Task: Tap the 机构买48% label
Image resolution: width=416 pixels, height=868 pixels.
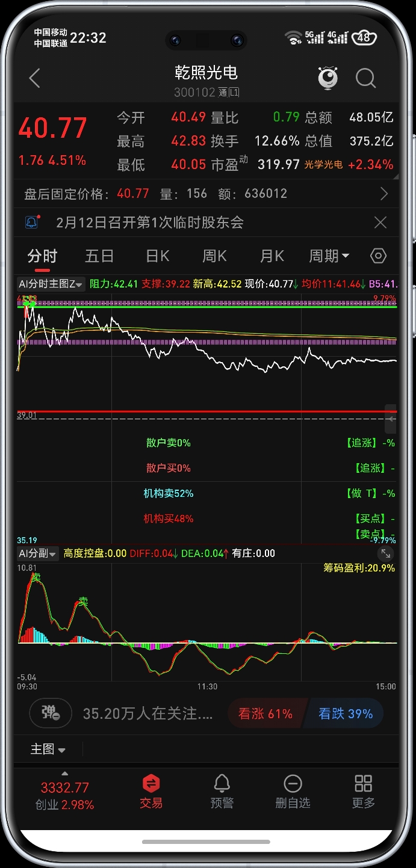Action: [x=169, y=519]
